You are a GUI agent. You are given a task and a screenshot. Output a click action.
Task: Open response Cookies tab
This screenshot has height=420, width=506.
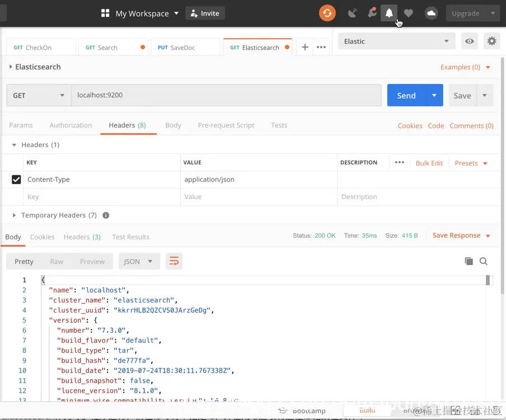tap(43, 237)
